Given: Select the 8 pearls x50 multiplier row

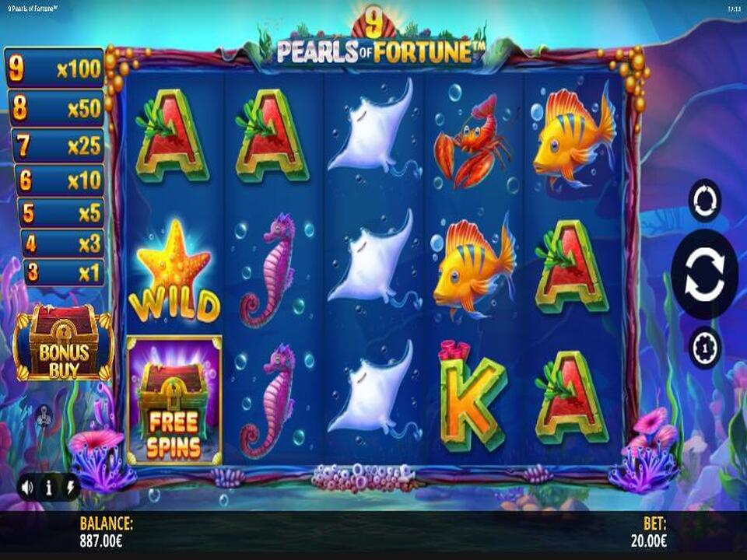Looking at the screenshot, I should click(x=56, y=107).
